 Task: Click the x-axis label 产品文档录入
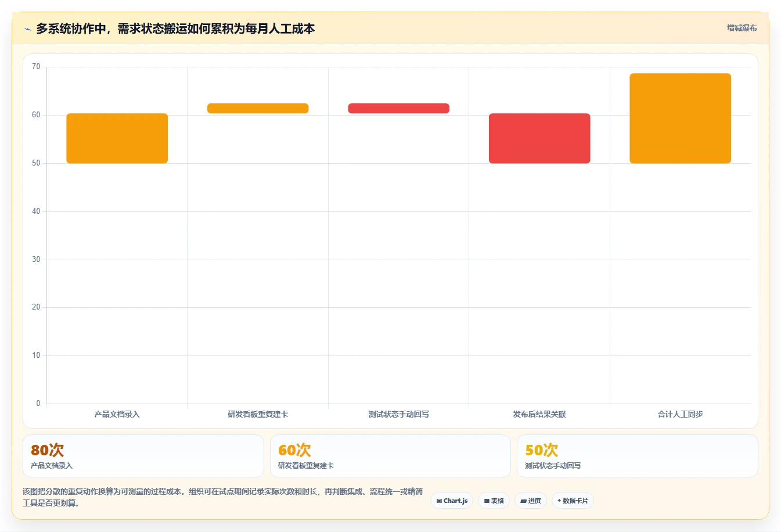[117, 414]
